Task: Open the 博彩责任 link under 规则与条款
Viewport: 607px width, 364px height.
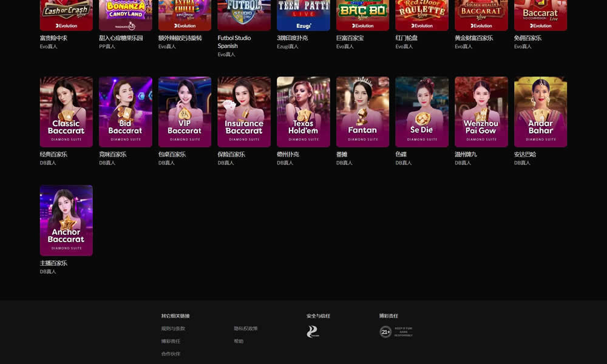Action: [x=171, y=341]
